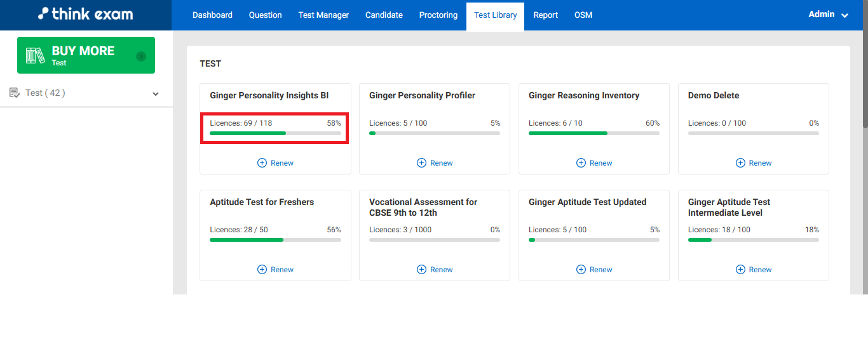868x363 pixels.
Task: Click Ginger Reasoning Inventory licence progress bar
Action: pos(594,133)
